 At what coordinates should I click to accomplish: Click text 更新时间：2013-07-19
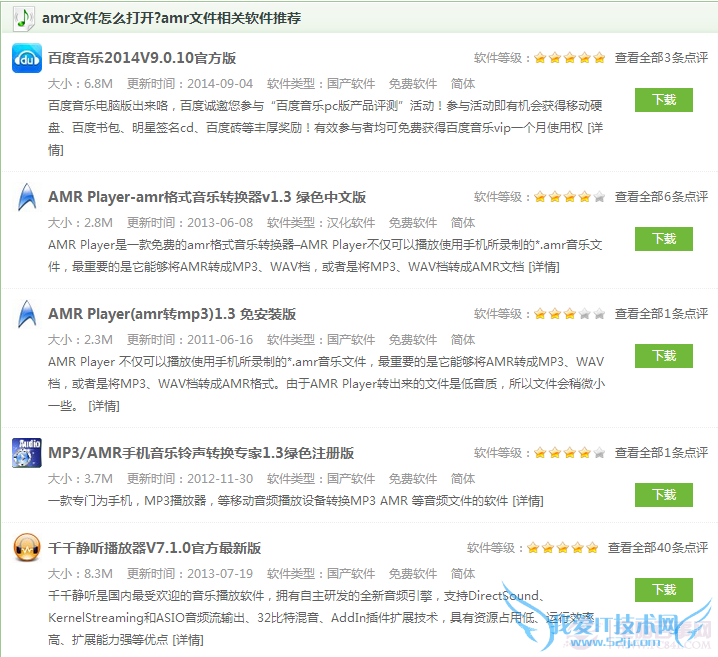click(190, 574)
